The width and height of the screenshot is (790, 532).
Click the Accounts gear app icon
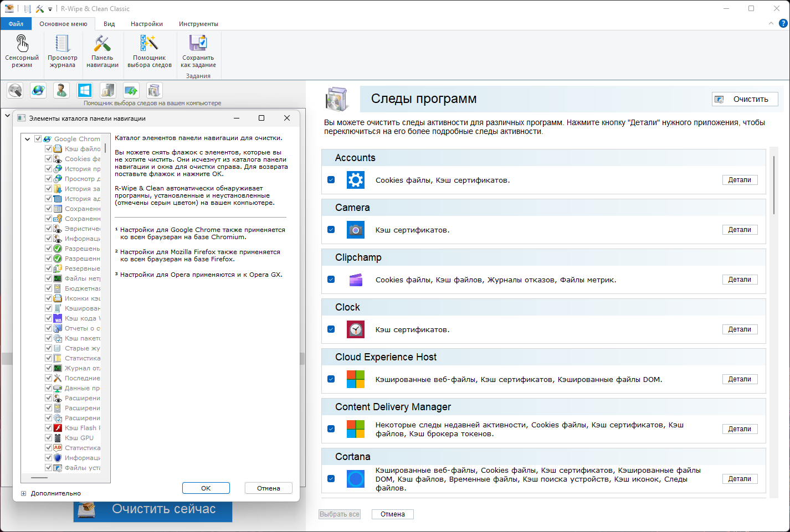pos(356,180)
